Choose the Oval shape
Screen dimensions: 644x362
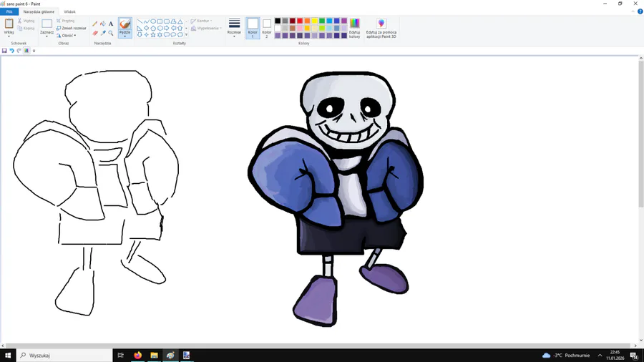[153, 21]
